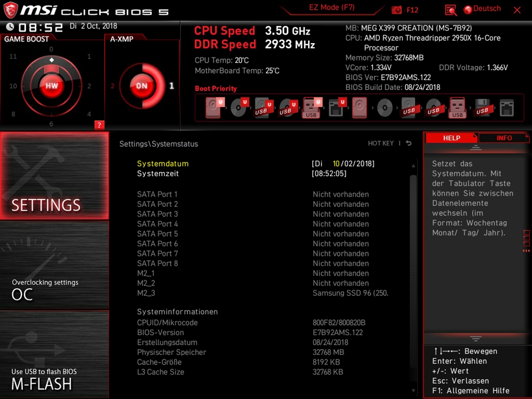Select the UEFI network boot device icon

(x=337, y=107)
